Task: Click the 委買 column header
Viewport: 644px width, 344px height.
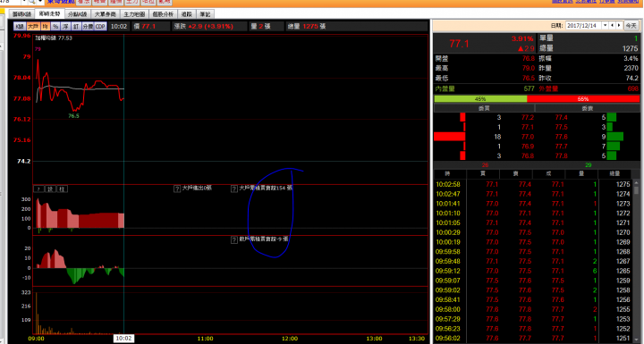Action: 484,108
